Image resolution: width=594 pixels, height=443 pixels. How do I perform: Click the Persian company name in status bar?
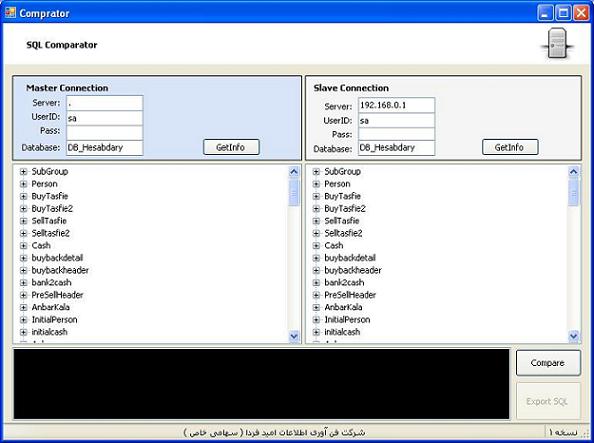coord(274,432)
